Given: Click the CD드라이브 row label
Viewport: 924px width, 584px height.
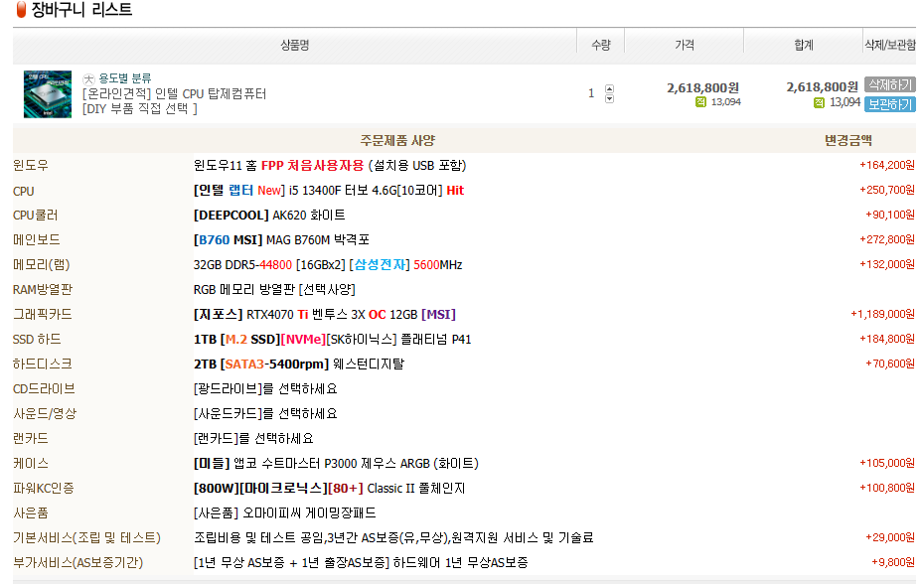Looking at the screenshot, I should (x=44, y=389).
